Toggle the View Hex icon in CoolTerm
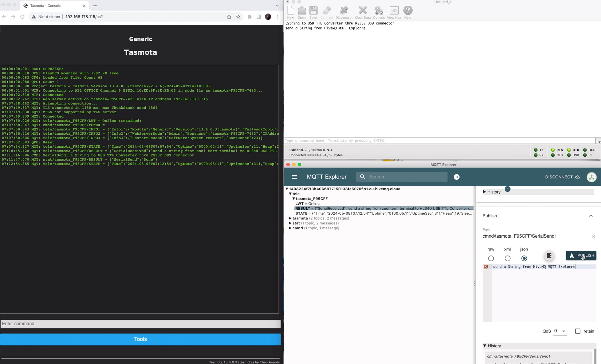The height and width of the screenshot is (364, 601). point(394,11)
